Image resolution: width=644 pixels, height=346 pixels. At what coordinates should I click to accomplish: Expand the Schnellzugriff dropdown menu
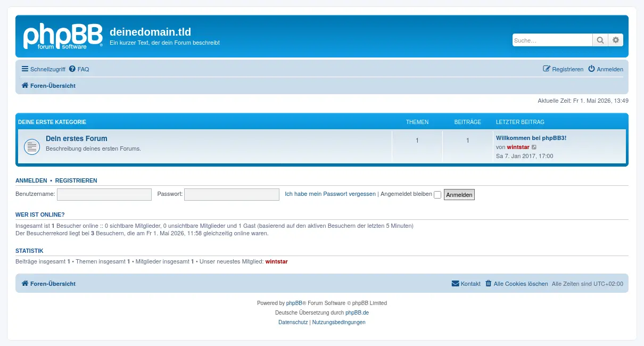click(43, 69)
